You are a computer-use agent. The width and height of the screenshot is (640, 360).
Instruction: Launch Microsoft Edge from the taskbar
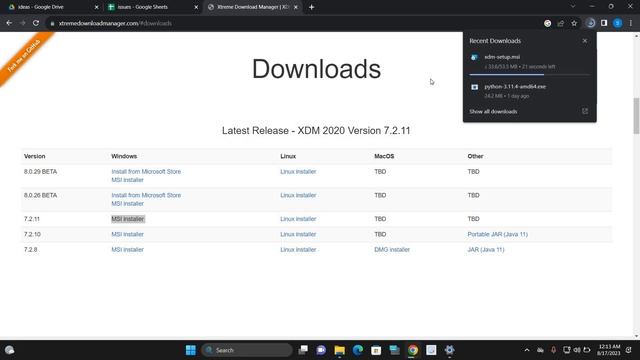[358, 350]
